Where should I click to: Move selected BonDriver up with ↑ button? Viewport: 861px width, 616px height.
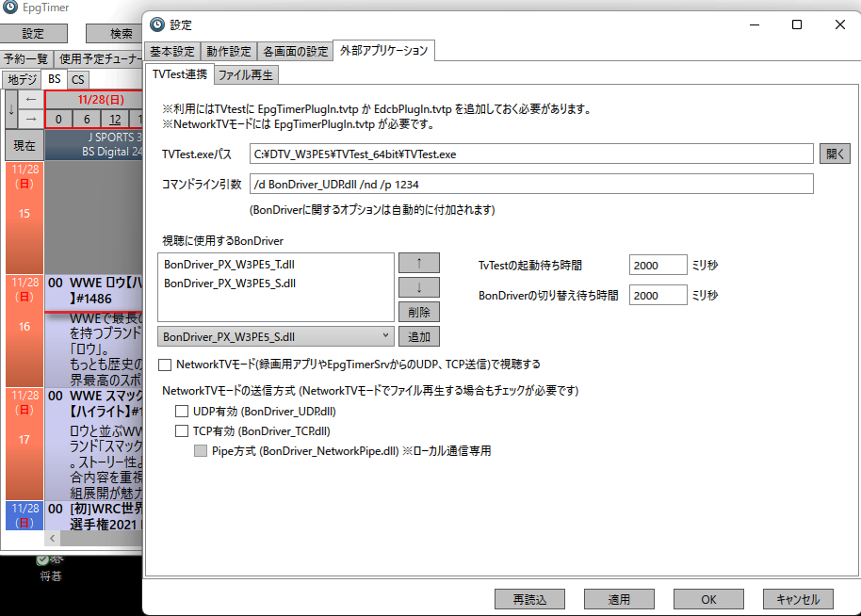(419, 263)
